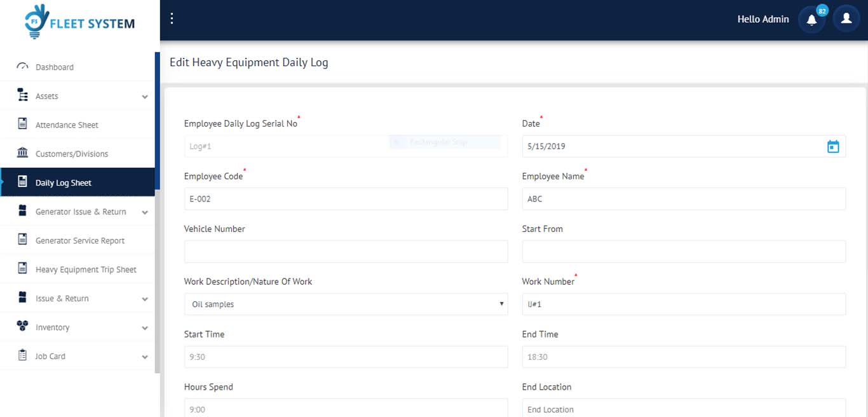Image resolution: width=868 pixels, height=417 pixels.
Task: Focus the Employee Name field
Action: [684, 199]
